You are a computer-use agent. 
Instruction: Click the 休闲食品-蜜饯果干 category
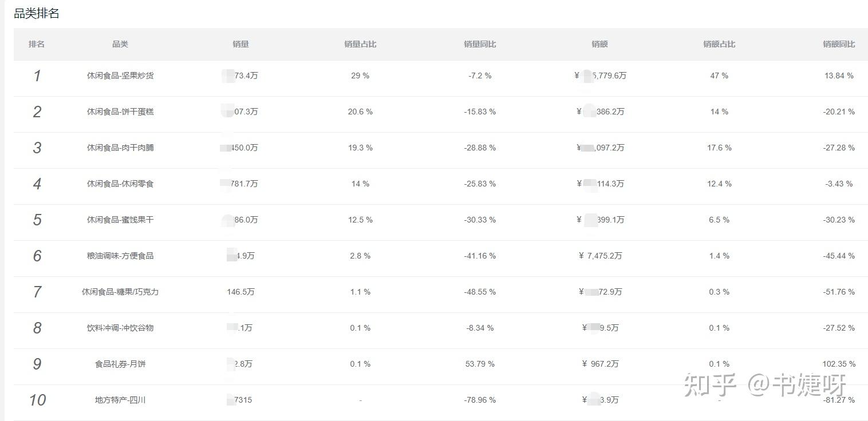coord(120,220)
